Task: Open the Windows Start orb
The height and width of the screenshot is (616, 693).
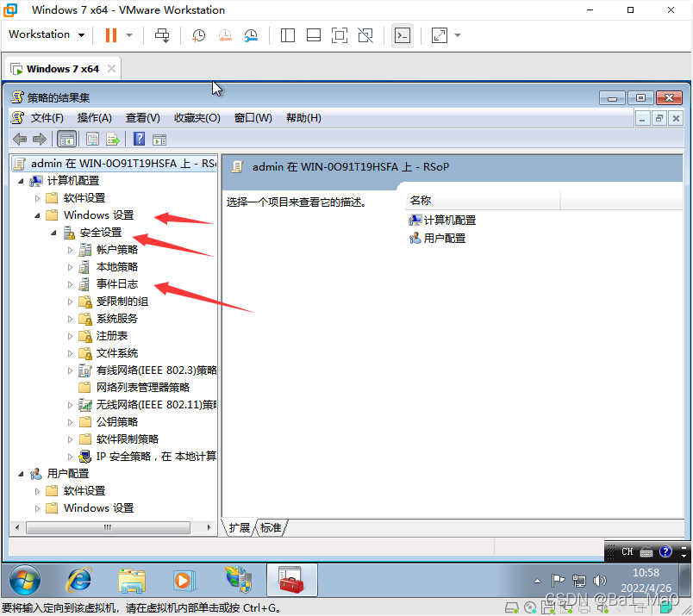Action: [25, 580]
